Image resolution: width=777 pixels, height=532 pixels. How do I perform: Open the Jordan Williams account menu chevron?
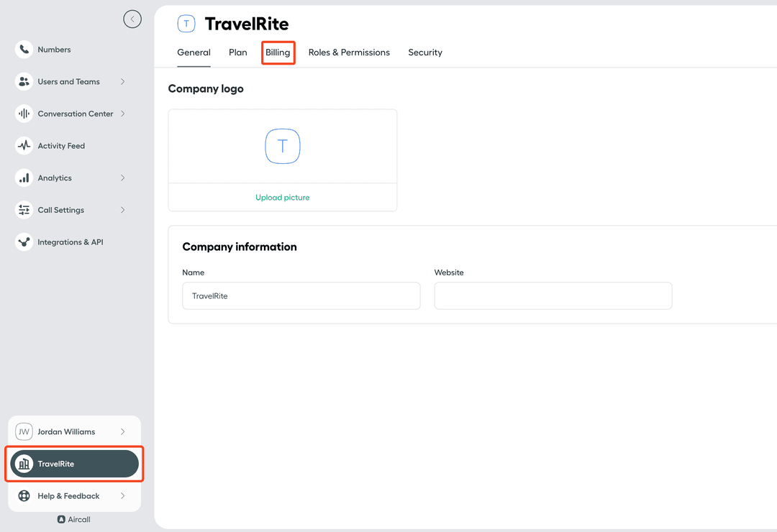(x=123, y=432)
